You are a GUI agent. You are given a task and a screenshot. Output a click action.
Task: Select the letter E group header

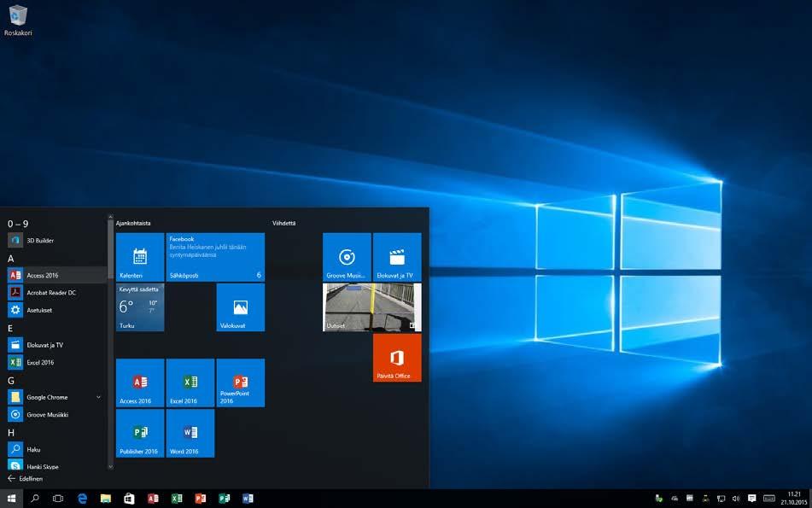10,329
